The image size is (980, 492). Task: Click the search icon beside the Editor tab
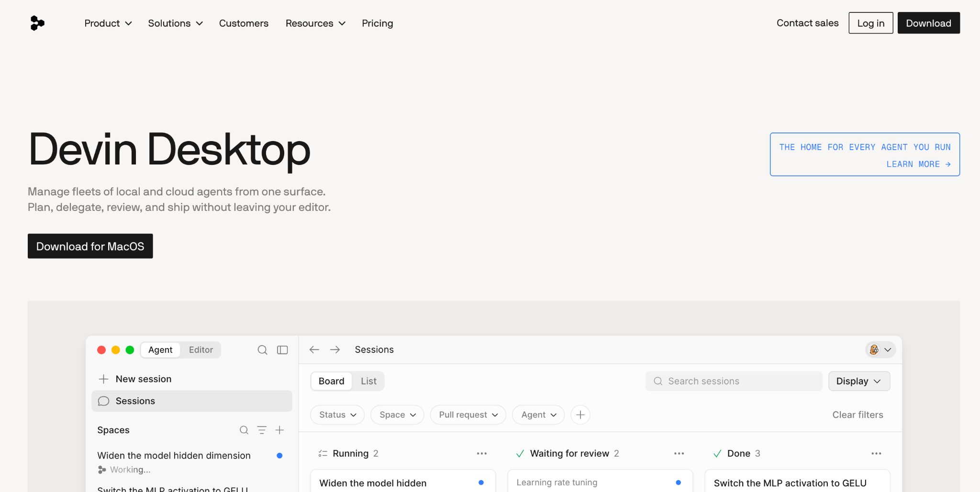tap(263, 350)
